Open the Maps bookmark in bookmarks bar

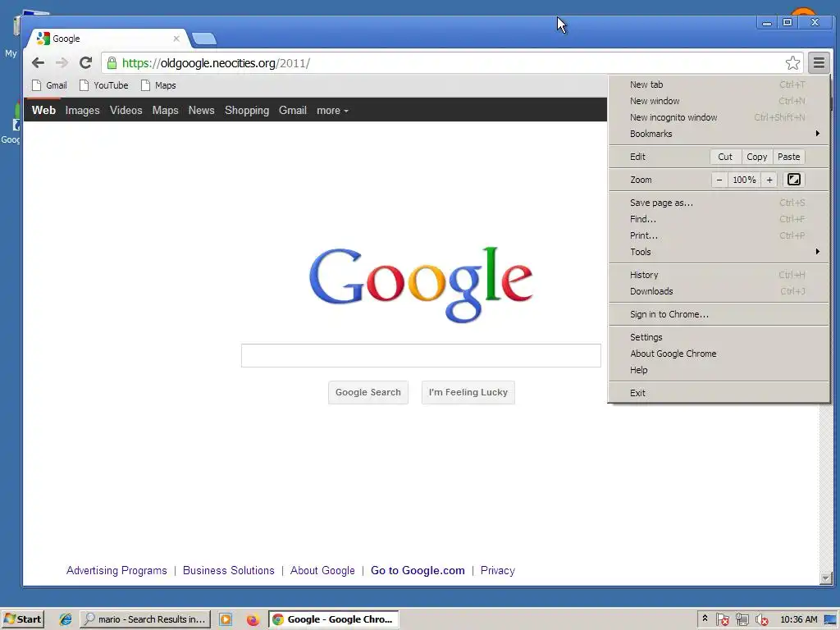(x=158, y=85)
